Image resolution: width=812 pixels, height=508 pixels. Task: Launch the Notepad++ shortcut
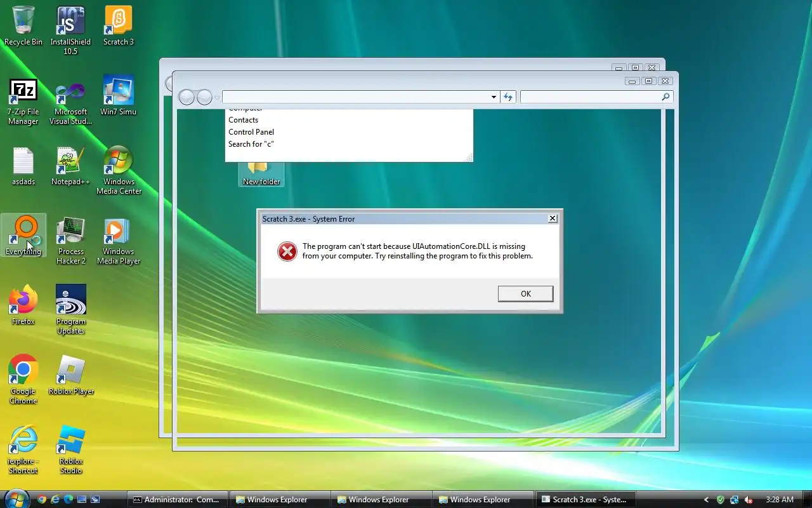point(70,166)
